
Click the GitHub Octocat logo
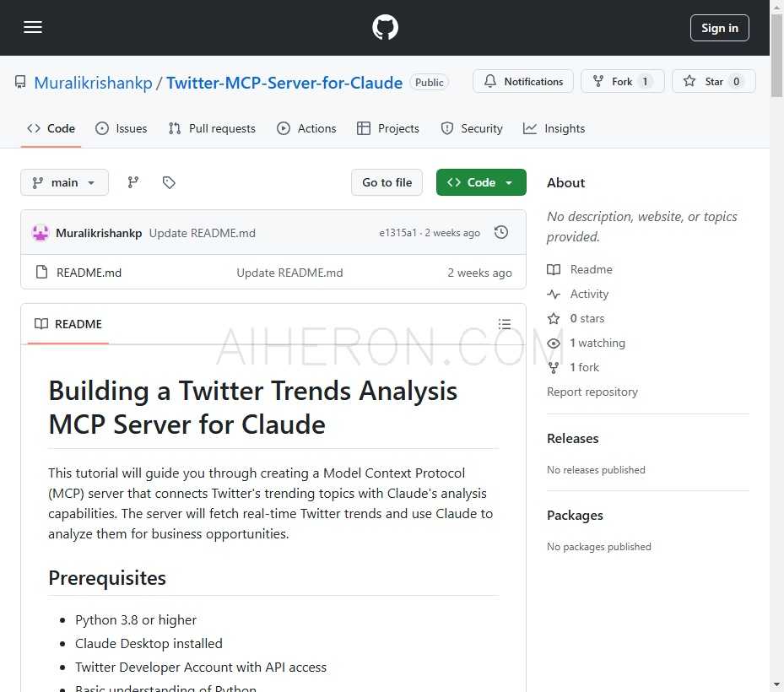(385, 28)
